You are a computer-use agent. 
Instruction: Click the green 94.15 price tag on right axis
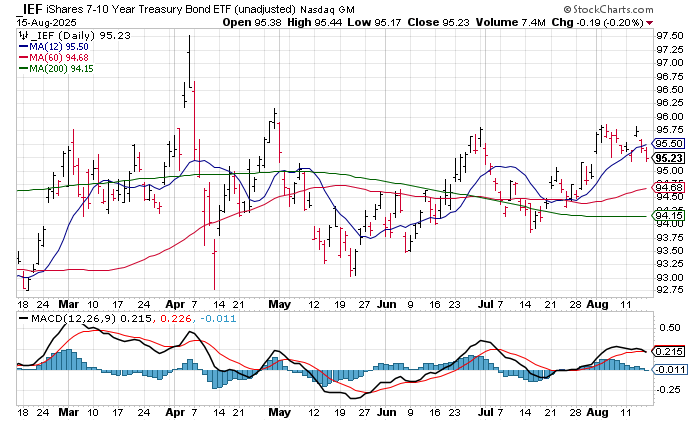pyautogui.click(x=667, y=216)
